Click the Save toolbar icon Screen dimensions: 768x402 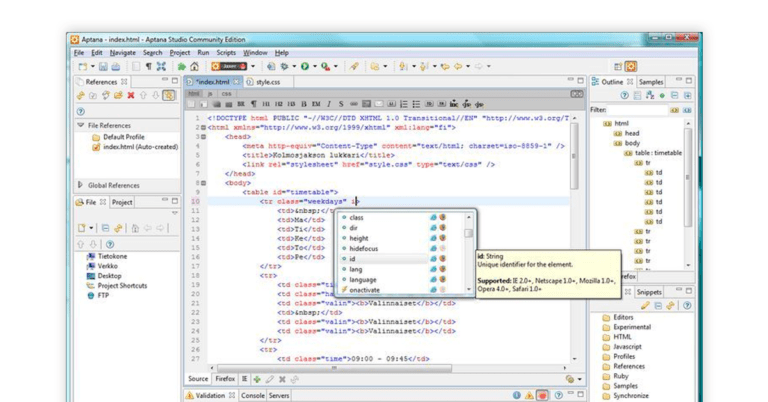click(x=103, y=67)
